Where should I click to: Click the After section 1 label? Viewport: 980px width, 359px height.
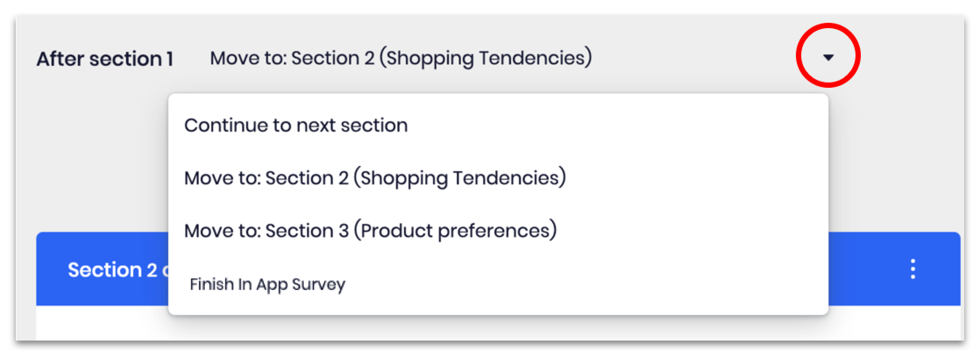105,59
